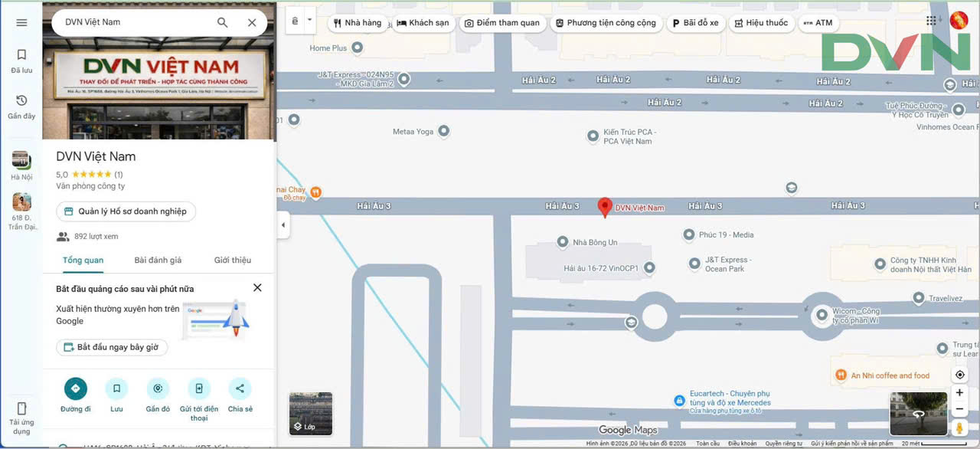Click the Toàn cầu footer link
980x449 pixels.
click(708, 444)
